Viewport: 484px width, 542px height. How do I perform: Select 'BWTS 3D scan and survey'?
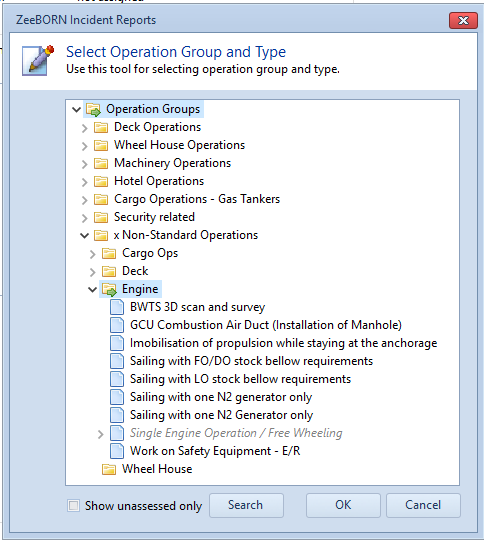click(197, 307)
